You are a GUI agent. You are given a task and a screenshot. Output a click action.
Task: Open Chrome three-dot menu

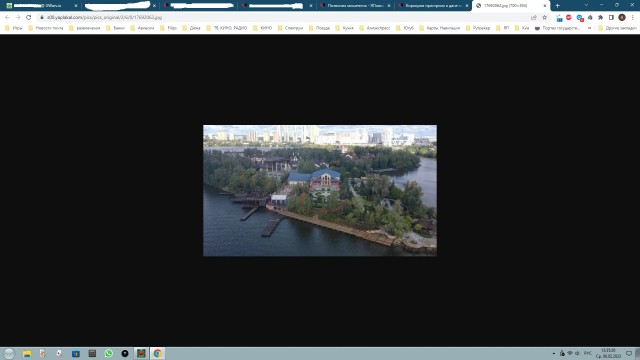633,18
